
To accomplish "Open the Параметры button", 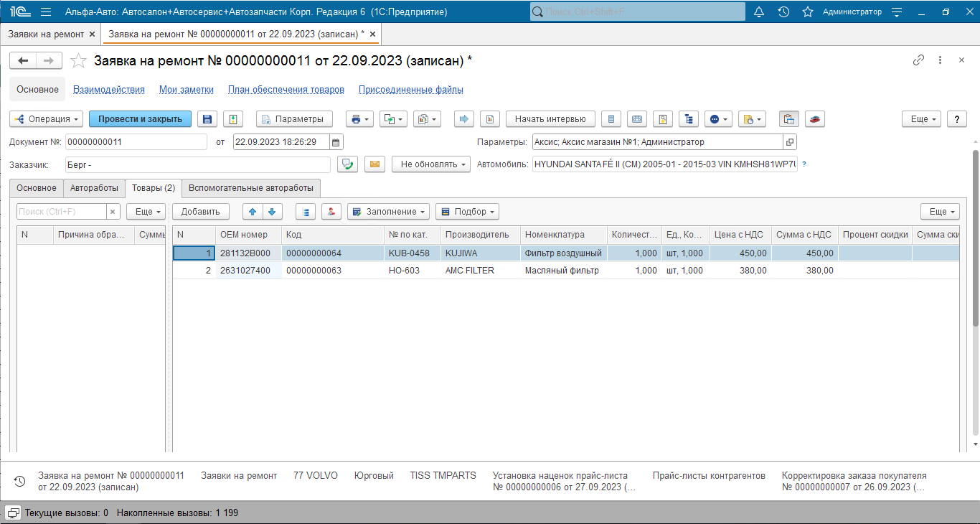I will [x=294, y=119].
